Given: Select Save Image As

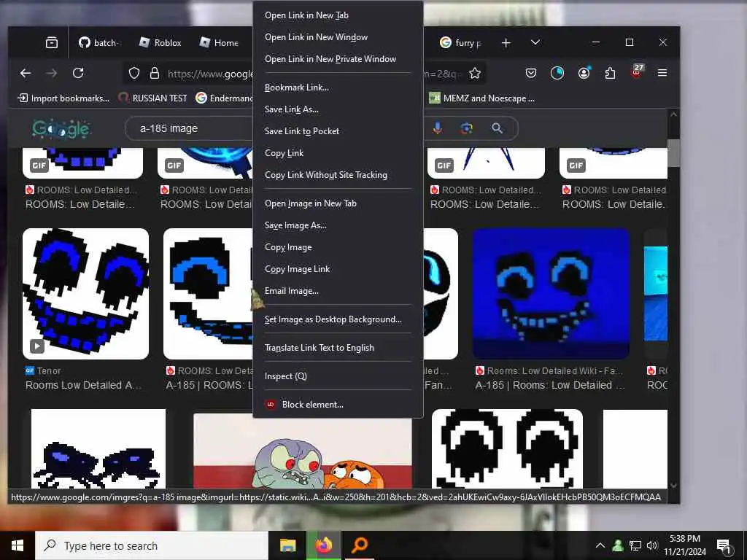Looking at the screenshot, I should click(x=338, y=225).
